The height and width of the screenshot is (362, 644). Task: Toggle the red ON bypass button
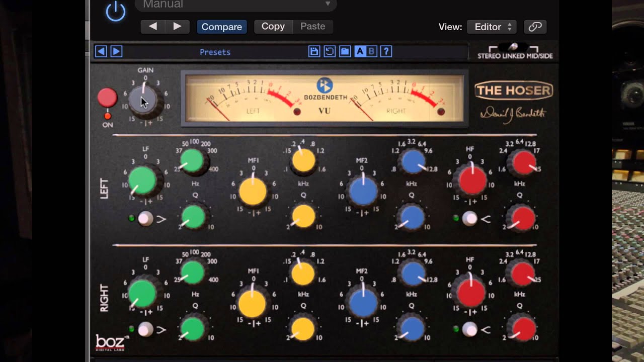point(107,98)
